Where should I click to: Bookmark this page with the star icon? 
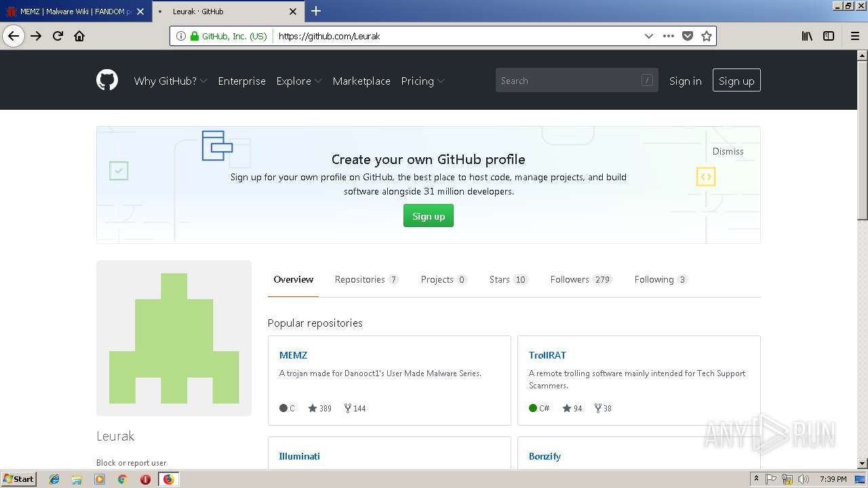[x=707, y=36]
